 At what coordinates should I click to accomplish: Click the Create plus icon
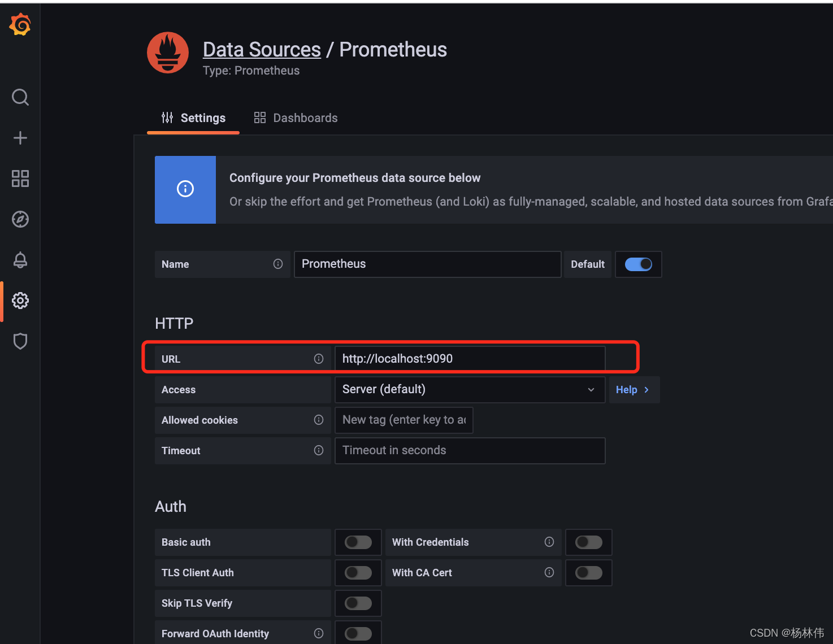[20, 138]
